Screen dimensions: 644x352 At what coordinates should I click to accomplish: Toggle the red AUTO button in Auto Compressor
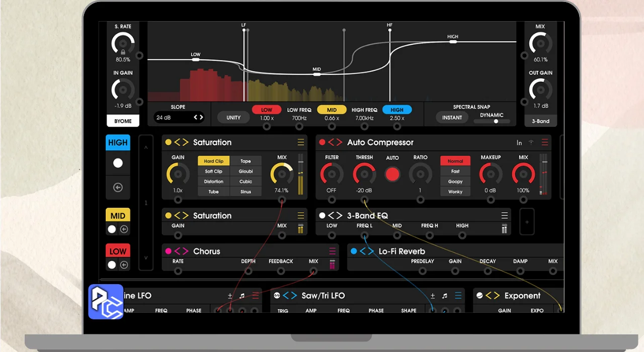coord(392,174)
